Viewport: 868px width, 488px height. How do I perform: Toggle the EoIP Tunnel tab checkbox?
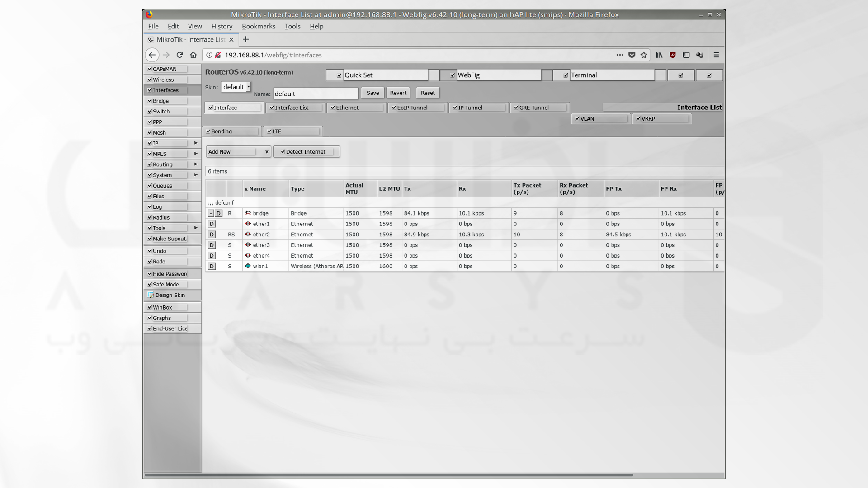coord(394,108)
